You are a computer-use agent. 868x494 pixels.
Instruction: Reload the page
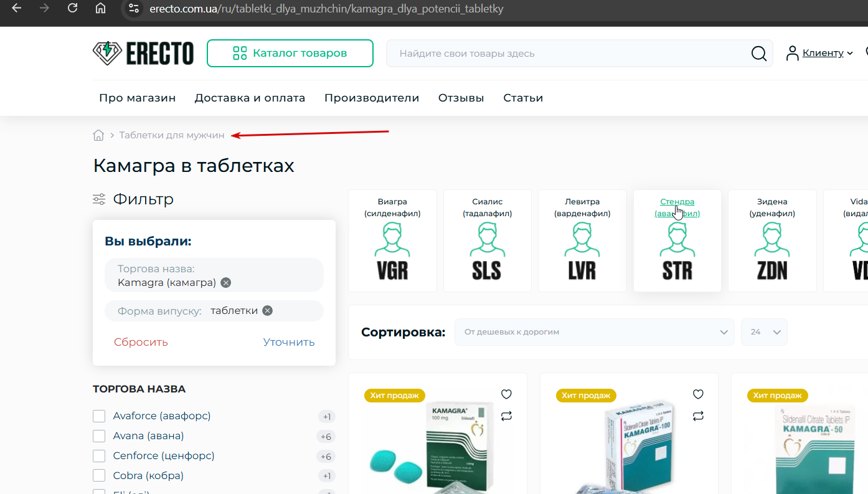(x=72, y=9)
